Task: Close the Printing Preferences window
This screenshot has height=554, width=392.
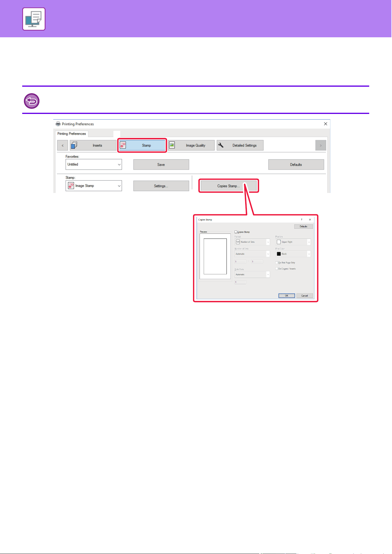Action: pos(325,124)
